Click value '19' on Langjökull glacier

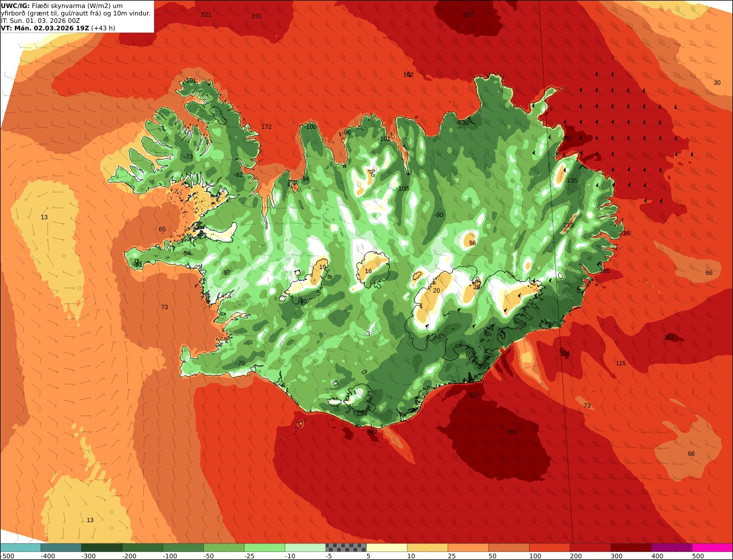pyautogui.click(x=323, y=267)
